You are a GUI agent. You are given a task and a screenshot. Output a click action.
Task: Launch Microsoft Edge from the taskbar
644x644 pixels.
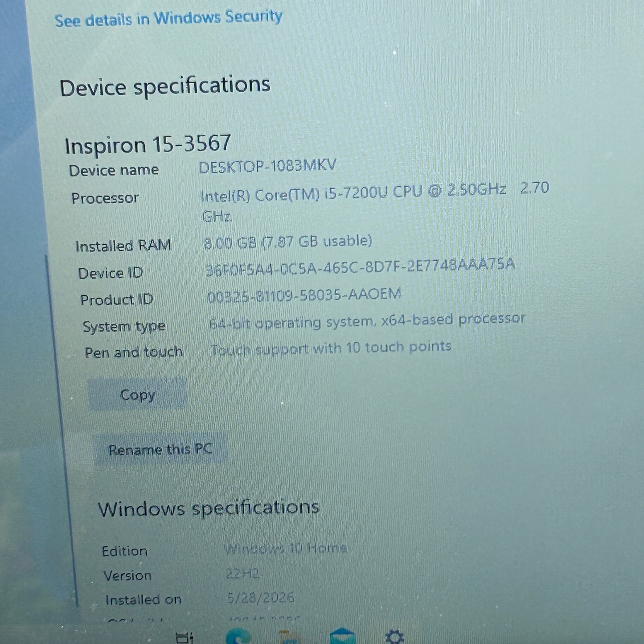tap(238, 636)
